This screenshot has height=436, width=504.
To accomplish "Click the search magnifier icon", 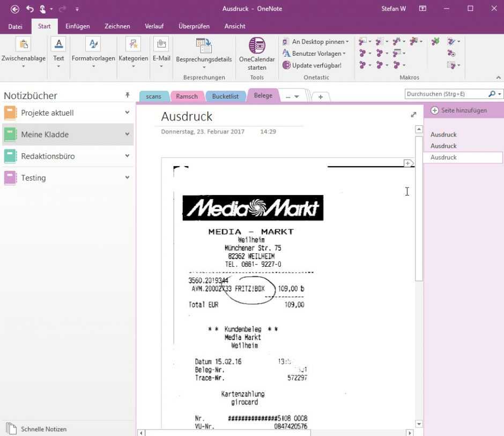I will [492, 94].
